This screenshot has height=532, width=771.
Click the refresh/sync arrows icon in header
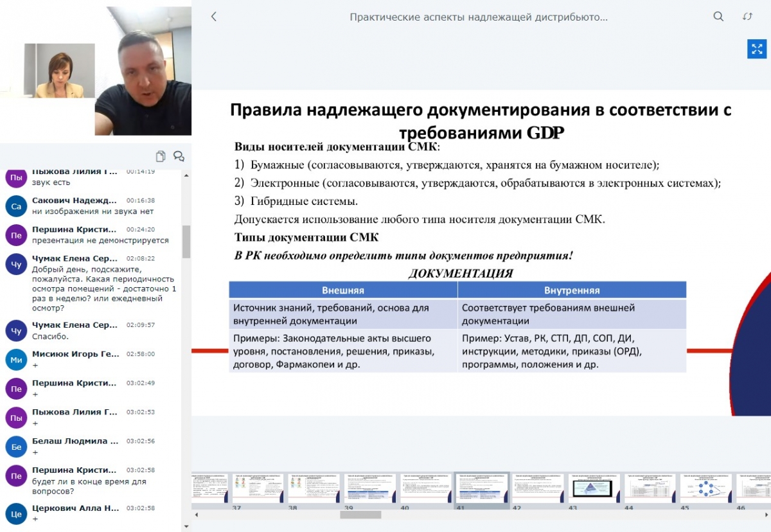point(747,17)
